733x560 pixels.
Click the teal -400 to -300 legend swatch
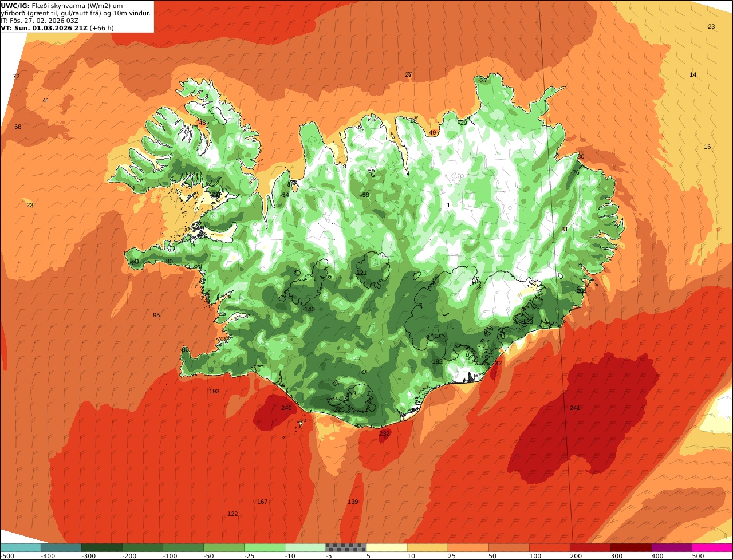click(x=61, y=547)
